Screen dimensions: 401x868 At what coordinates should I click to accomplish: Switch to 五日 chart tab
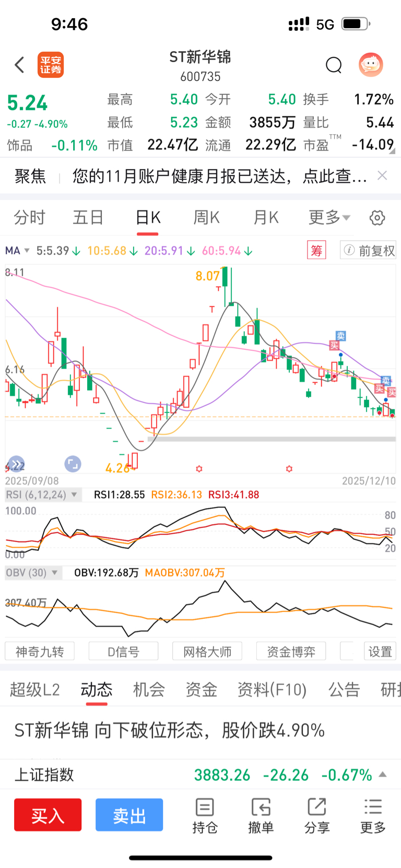[x=88, y=217]
